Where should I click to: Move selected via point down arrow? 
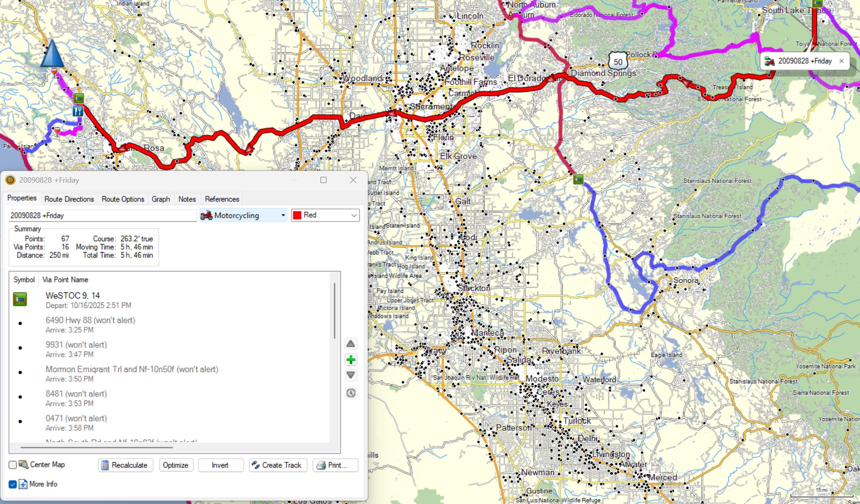click(x=351, y=375)
